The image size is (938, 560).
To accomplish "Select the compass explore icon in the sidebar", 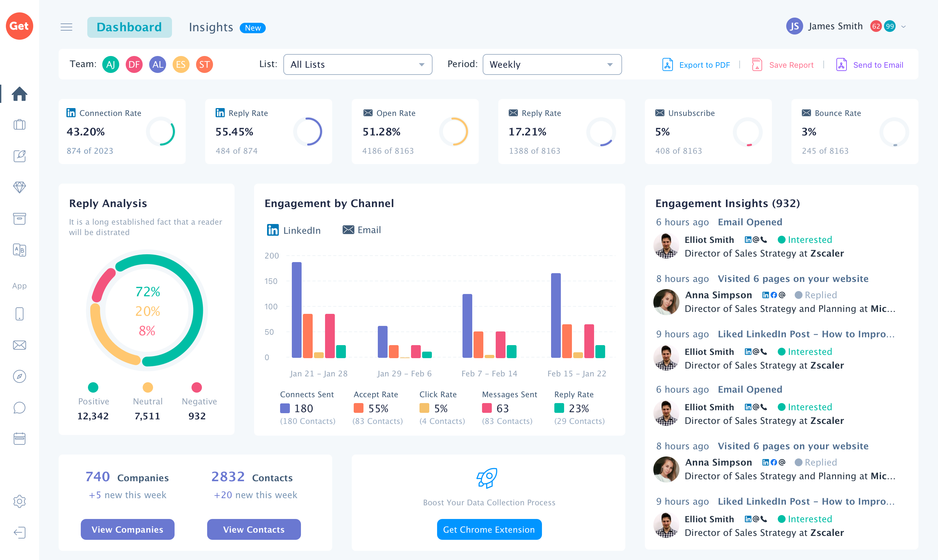I will click(19, 376).
